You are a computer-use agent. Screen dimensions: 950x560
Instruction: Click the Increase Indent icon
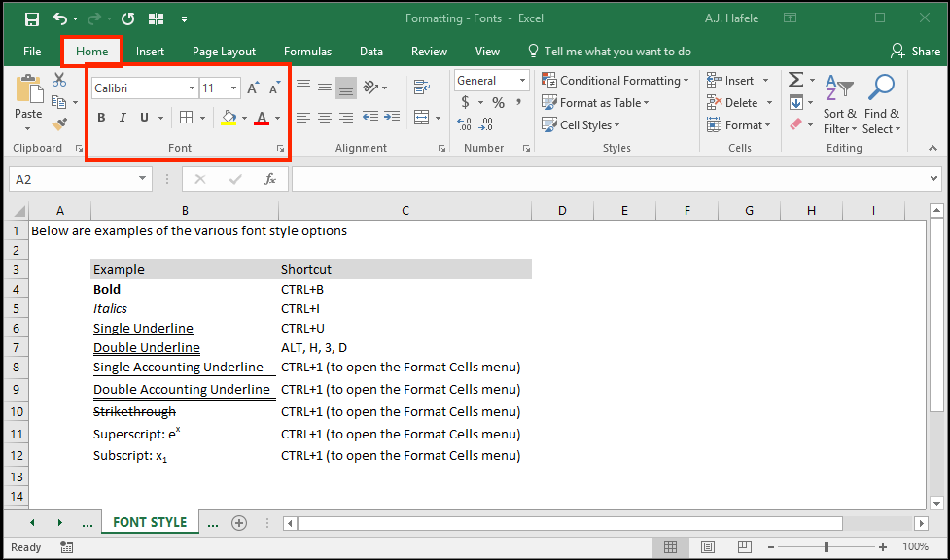click(x=392, y=118)
